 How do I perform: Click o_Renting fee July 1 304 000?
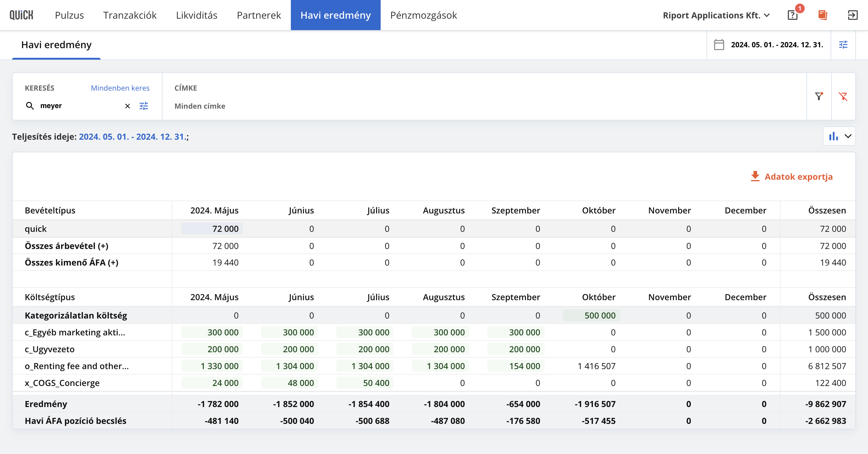365,366
